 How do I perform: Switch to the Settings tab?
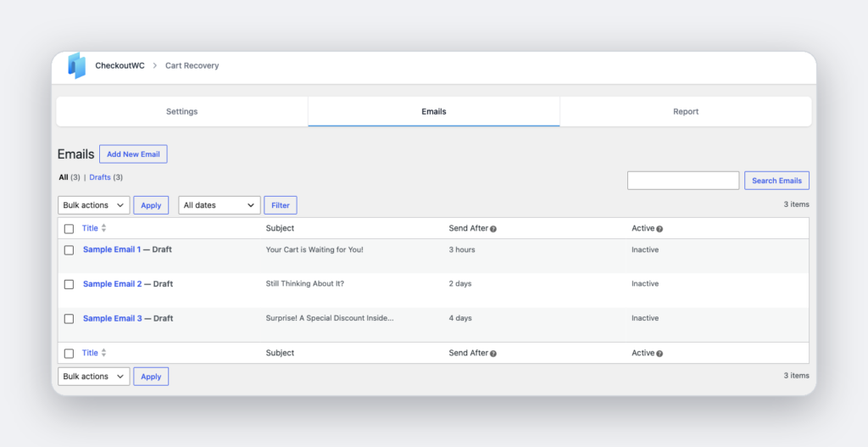pyautogui.click(x=182, y=111)
